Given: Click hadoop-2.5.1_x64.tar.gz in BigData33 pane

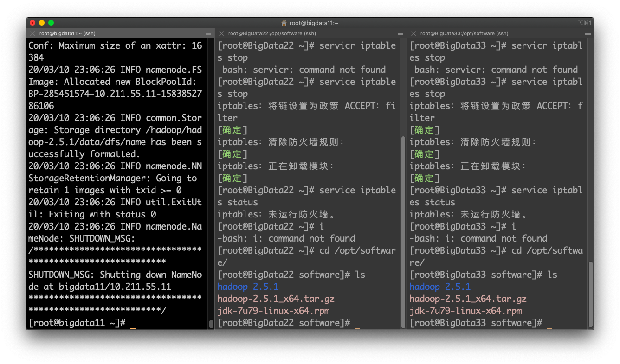Looking at the screenshot, I should tap(468, 299).
